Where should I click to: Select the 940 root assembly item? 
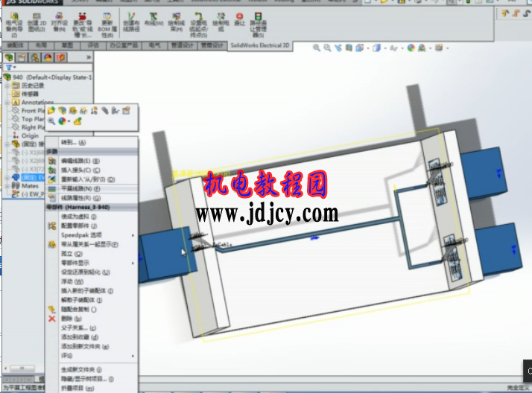(x=48, y=77)
